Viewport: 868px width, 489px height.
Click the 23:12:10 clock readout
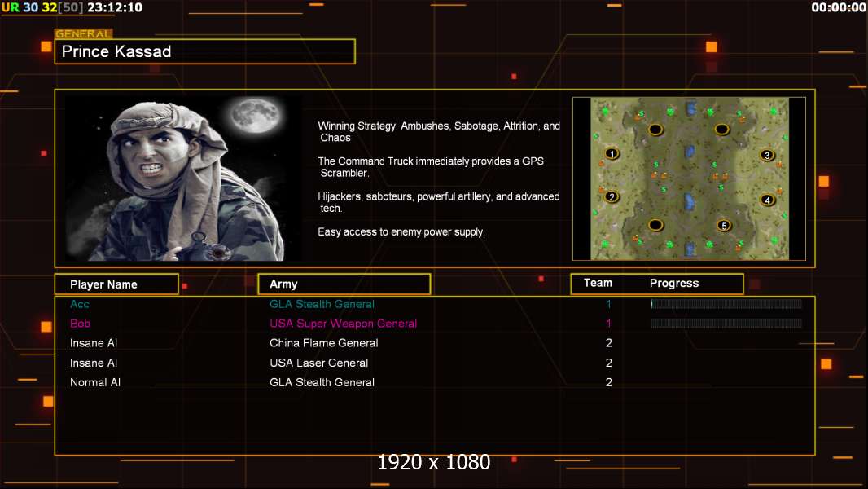[115, 7]
